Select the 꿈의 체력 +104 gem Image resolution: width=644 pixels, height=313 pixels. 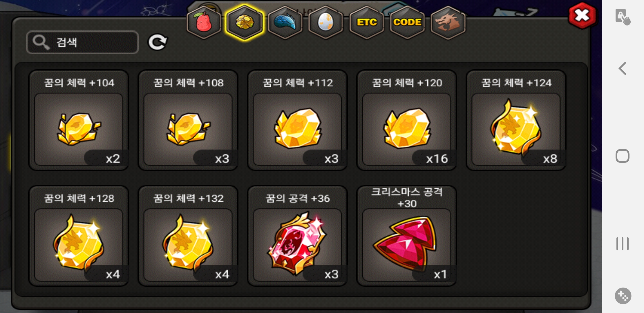point(79,120)
